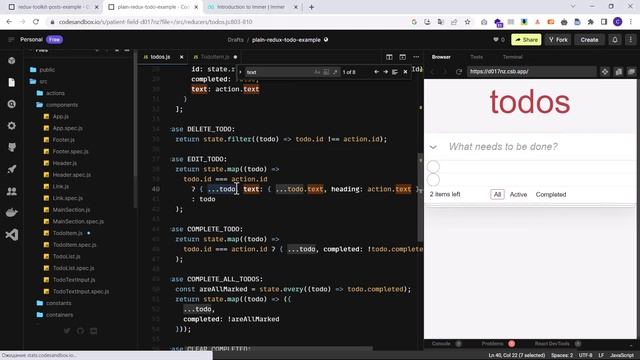Screen dimensions: 640x360
Task: Open the Chrome profile avatar
Action: tap(618, 22)
